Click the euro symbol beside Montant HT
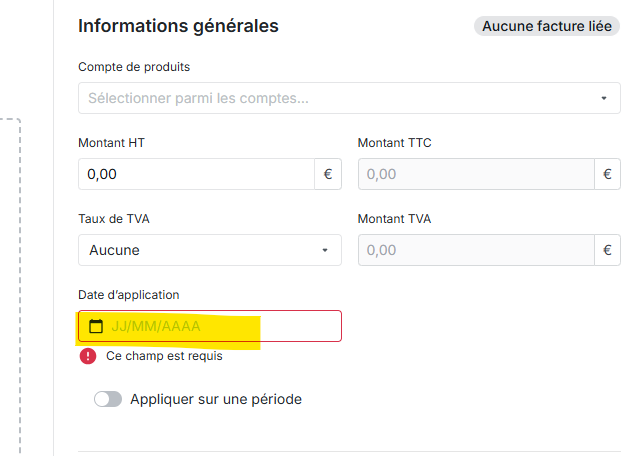Image resolution: width=629 pixels, height=456 pixels. pyautogui.click(x=328, y=174)
